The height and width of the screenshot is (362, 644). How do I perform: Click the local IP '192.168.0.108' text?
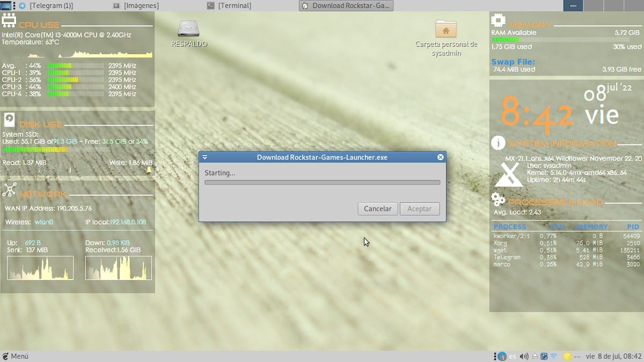128,222
